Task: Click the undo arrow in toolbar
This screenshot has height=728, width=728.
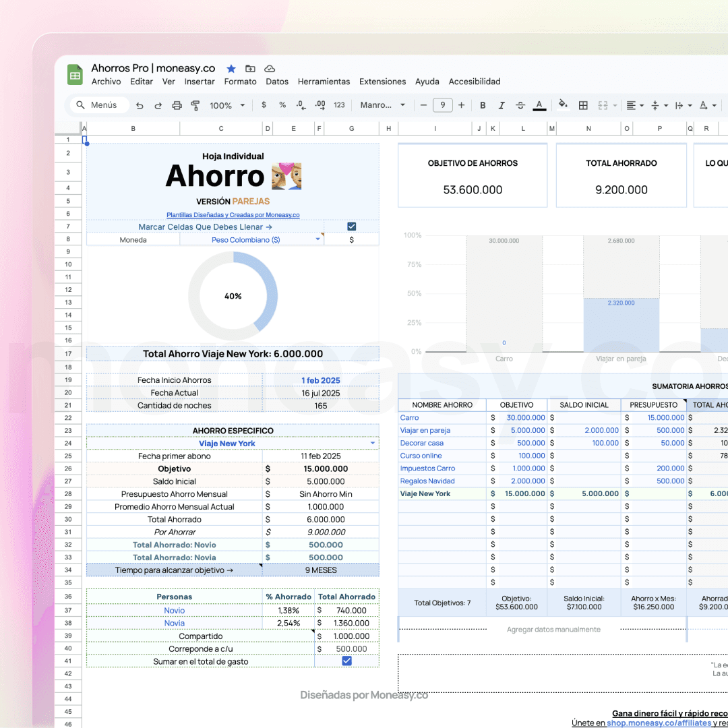Action: point(140,105)
